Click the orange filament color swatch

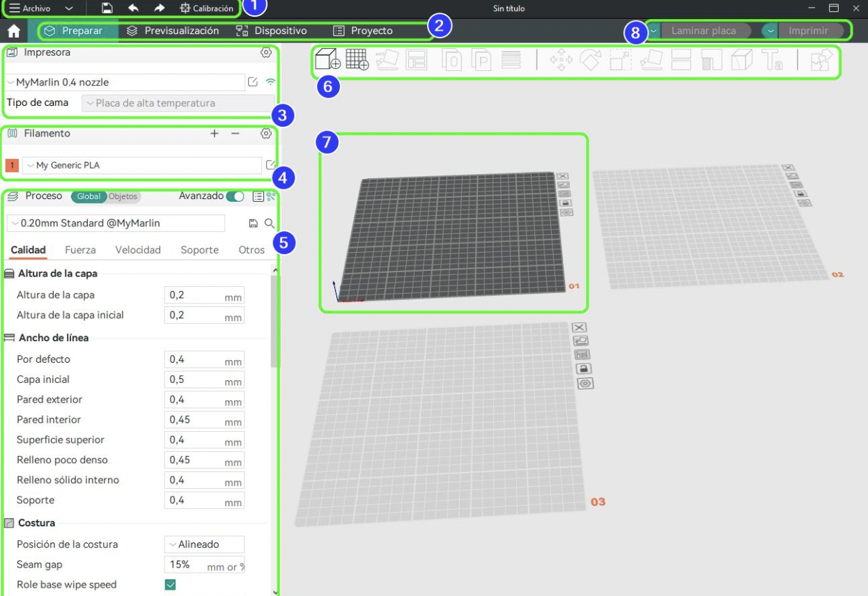(x=12, y=166)
